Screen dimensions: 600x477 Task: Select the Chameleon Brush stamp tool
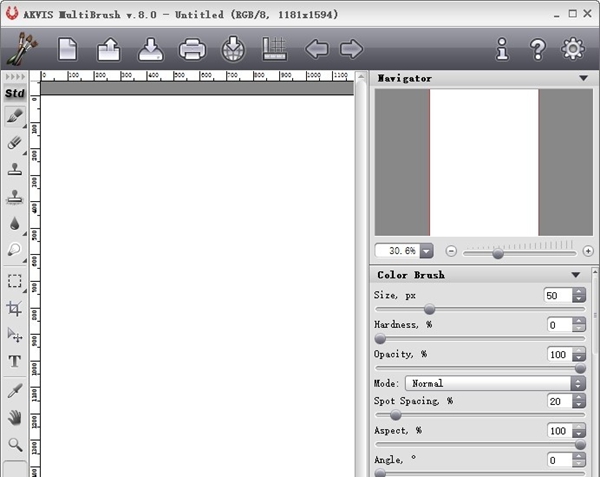pos(15,196)
